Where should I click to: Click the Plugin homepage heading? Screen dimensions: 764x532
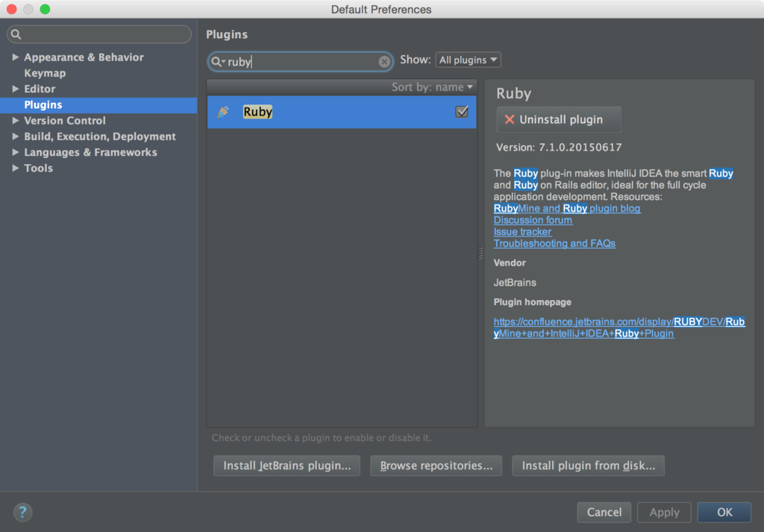[533, 302]
